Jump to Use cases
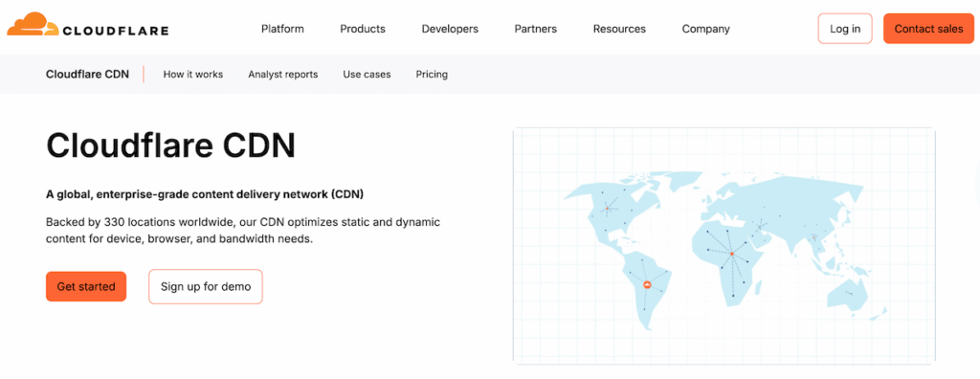This screenshot has height=379, width=980. coord(367,75)
